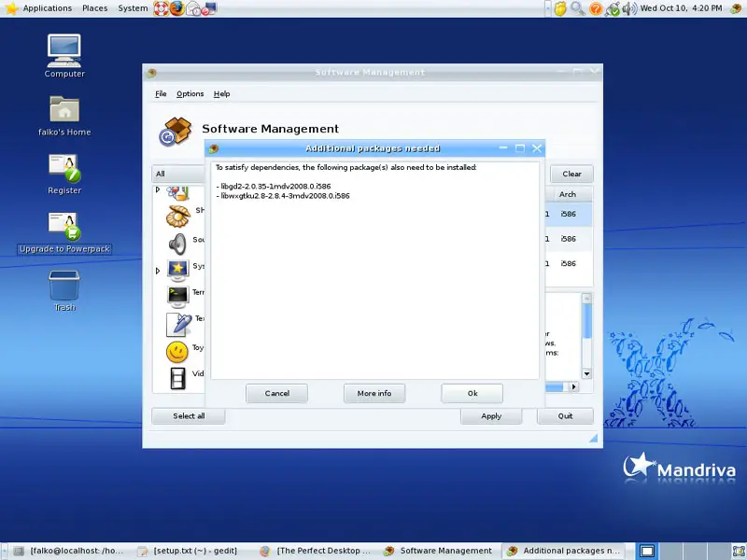Click the clock showing Wed Oct 10

[681, 8]
